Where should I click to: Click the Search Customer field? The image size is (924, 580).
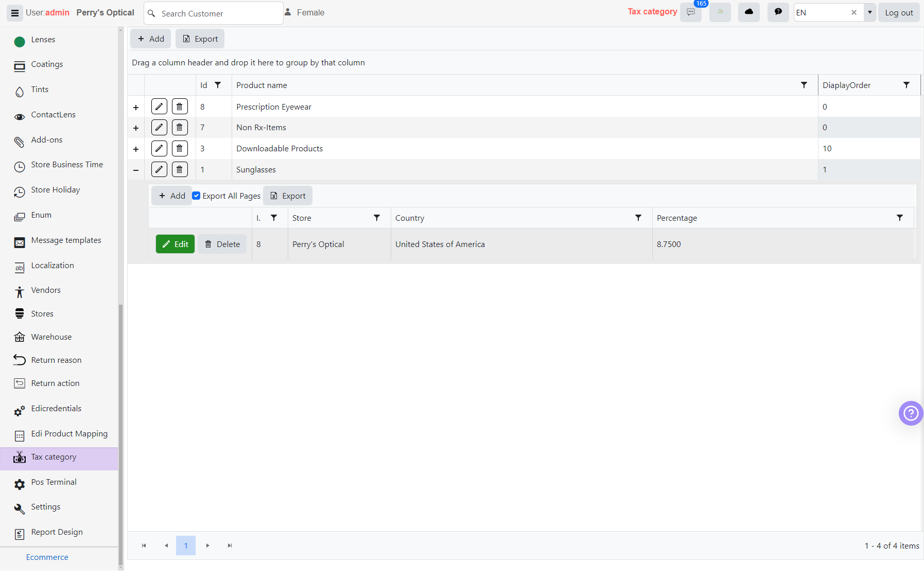[214, 13]
